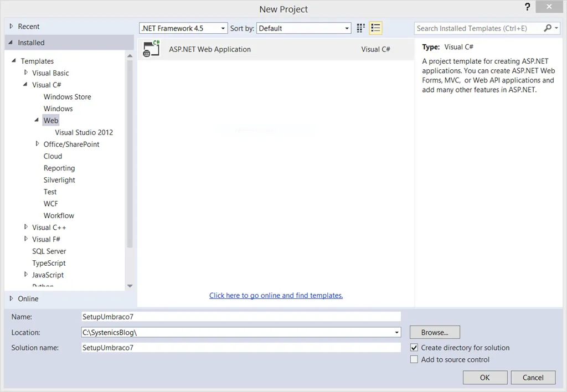Expand the Visual Basic tree node
The width and height of the screenshot is (567, 392).
(26, 73)
